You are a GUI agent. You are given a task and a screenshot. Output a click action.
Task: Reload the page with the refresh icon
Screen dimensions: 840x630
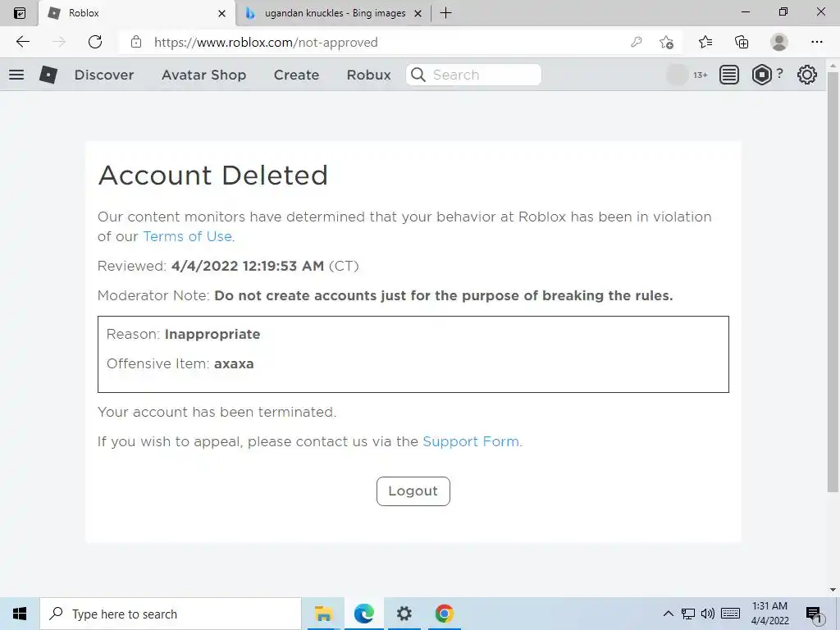(x=95, y=42)
